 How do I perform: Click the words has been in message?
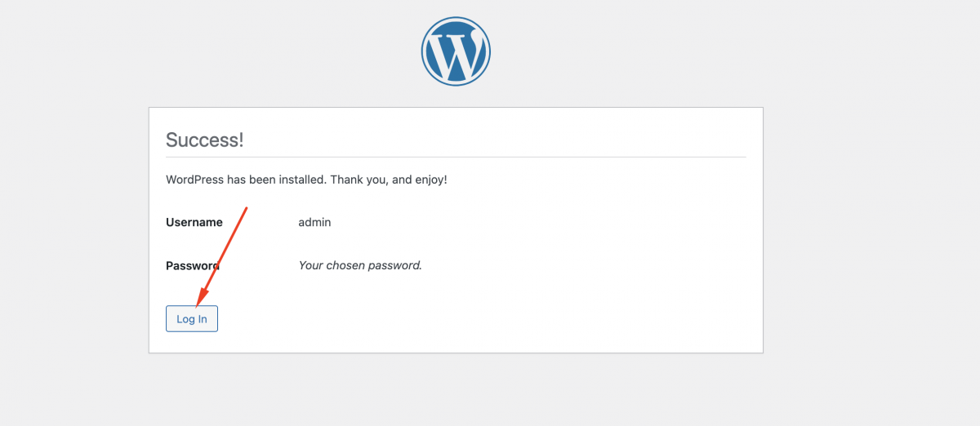coord(250,179)
